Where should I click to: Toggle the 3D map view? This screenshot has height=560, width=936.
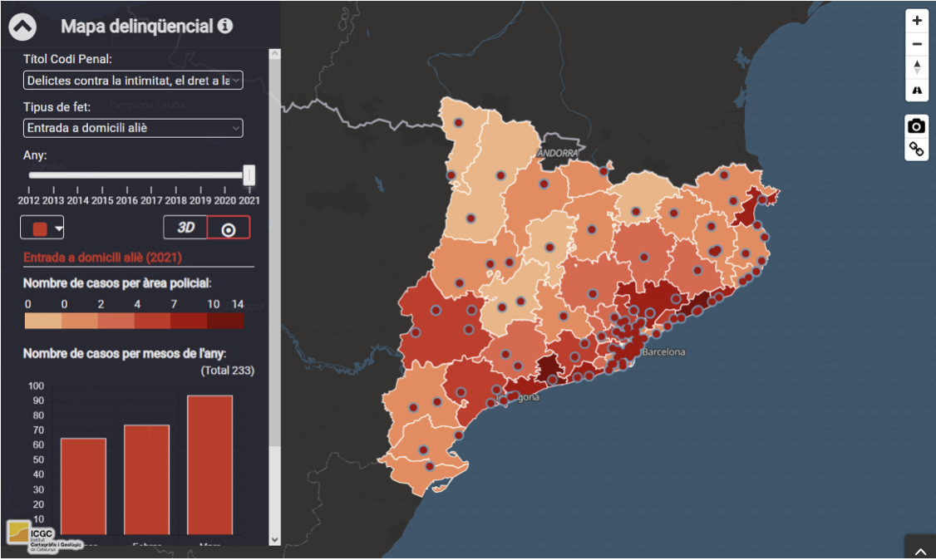tap(185, 228)
